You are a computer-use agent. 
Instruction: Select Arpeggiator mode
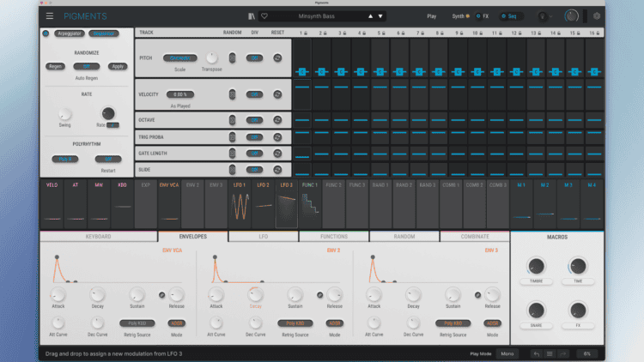coord(69,33)
